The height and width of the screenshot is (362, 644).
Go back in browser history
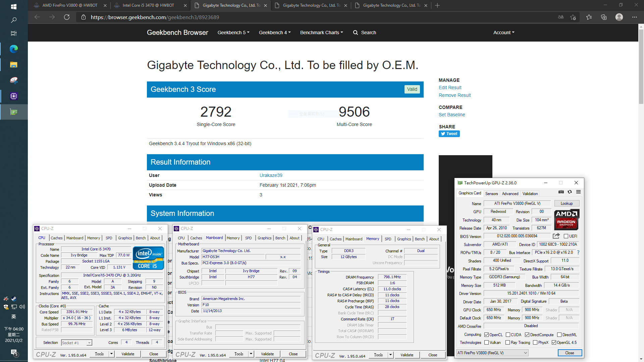[37, 17]
